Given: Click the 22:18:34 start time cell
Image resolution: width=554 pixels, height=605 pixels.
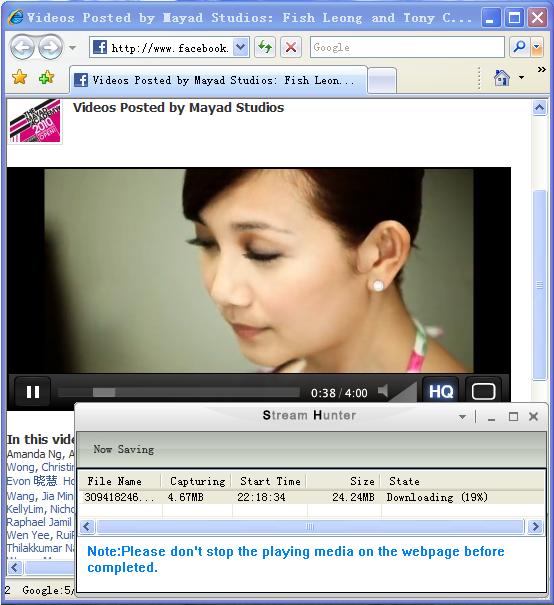Looking at the screenshot, I should pyautogui.click(x=261, y=497).
